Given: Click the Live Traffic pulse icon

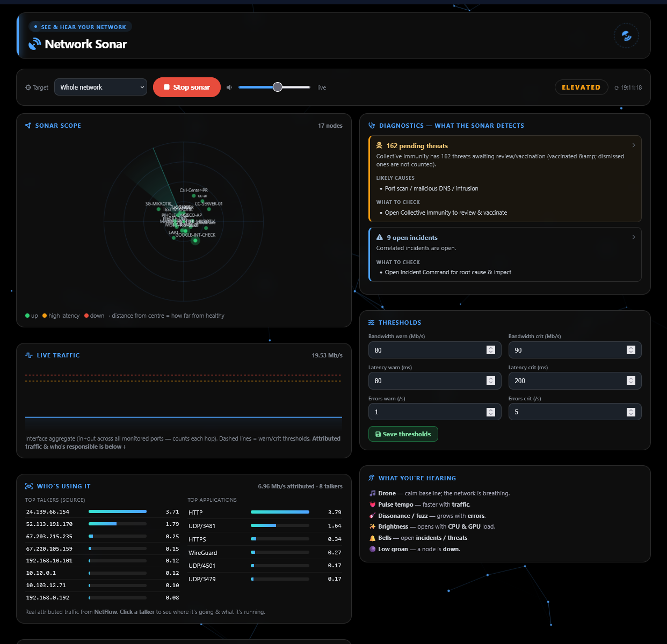Looking at the screenshot, I should point(29,355).
